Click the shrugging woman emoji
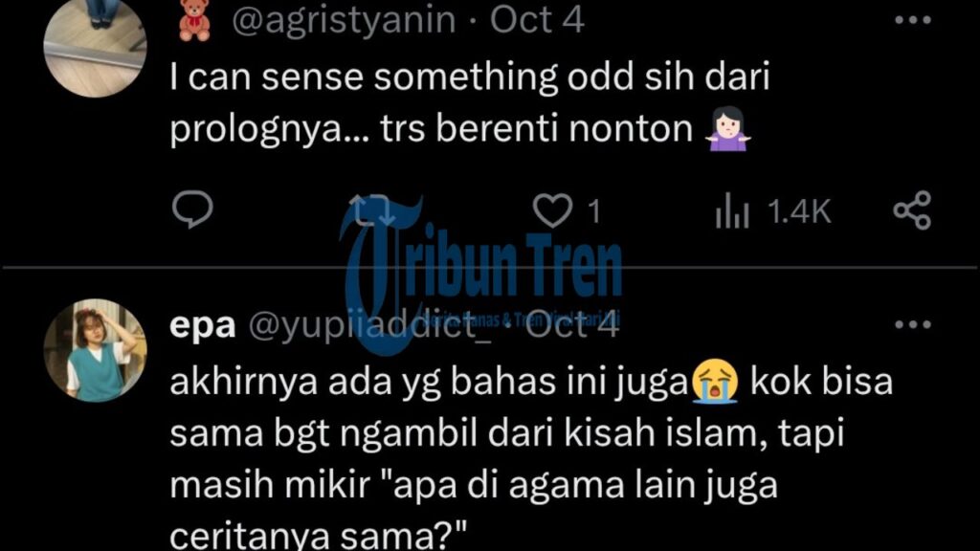The image size is (980, 551). tap(727, 129)
